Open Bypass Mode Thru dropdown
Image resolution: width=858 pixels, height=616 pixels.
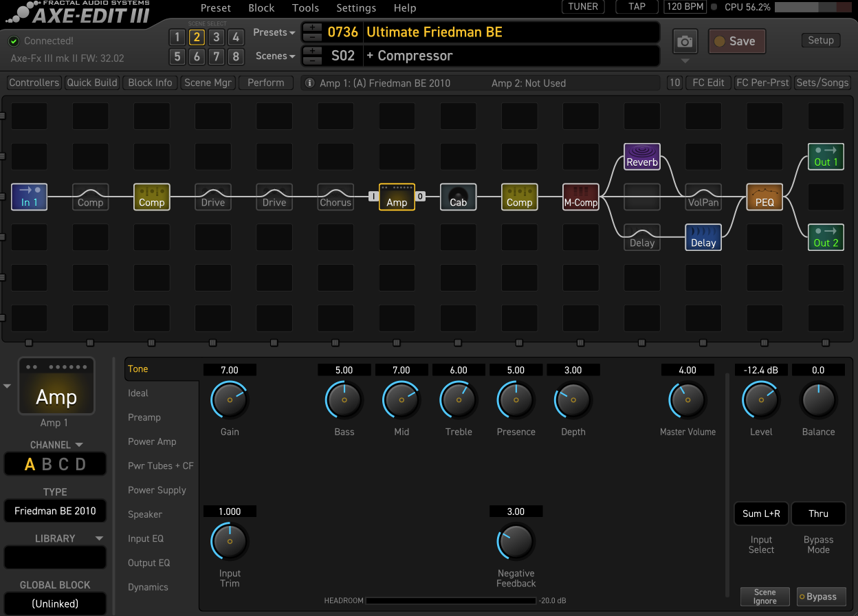[x=818, y=514]
